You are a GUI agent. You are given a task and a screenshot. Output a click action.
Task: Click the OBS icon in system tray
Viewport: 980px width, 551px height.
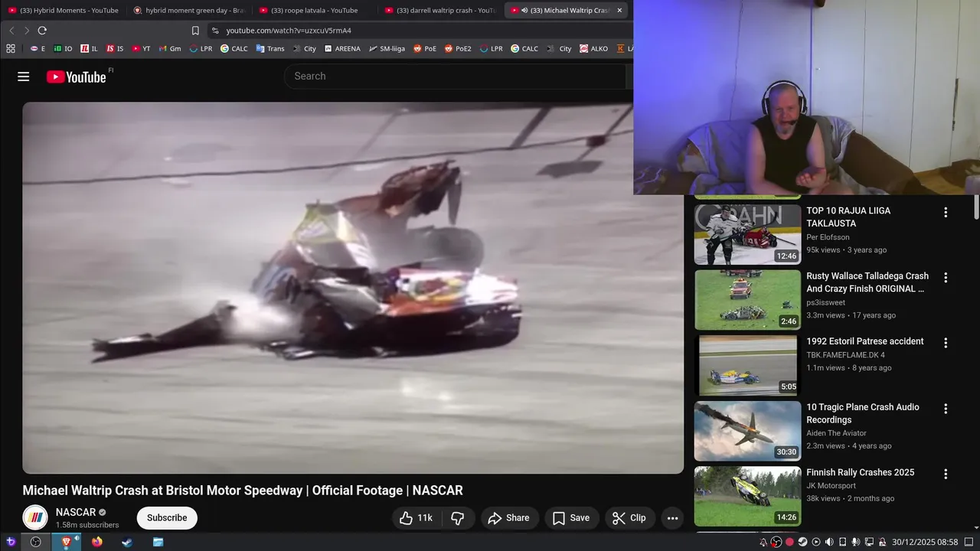[776, 542]
